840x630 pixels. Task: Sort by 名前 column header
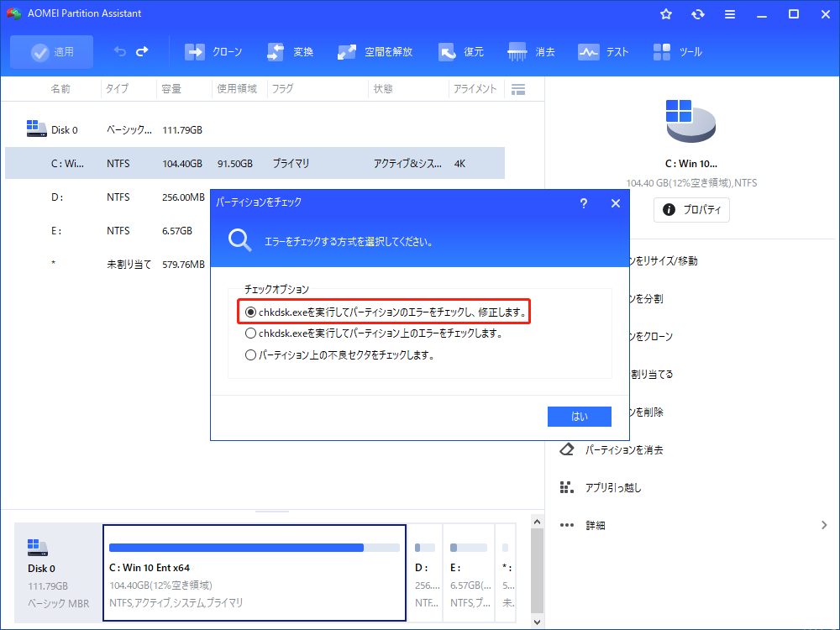click(60, 89)
